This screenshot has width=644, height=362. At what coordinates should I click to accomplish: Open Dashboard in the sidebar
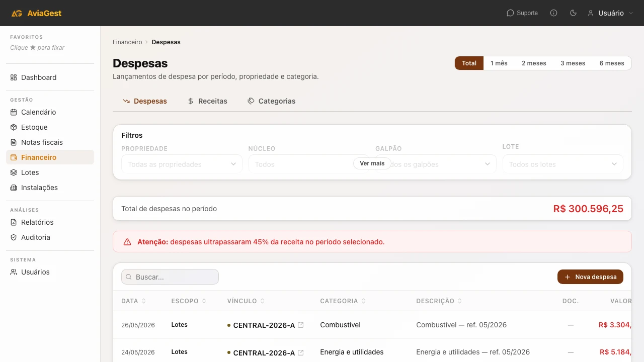(50, 77)
